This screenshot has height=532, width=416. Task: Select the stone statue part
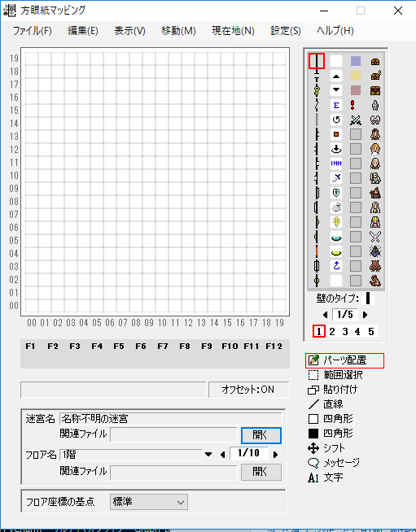[x=375, y=105]
